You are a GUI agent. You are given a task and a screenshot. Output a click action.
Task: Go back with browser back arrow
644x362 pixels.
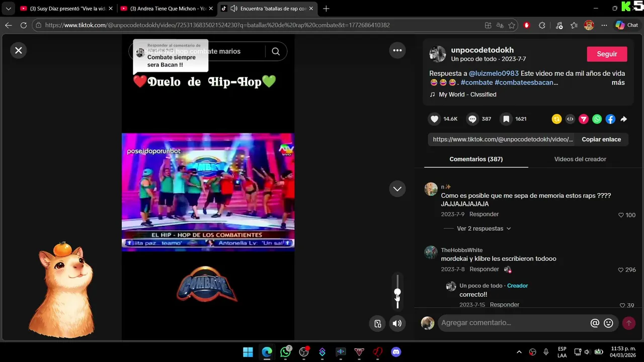tap(9, 25)
